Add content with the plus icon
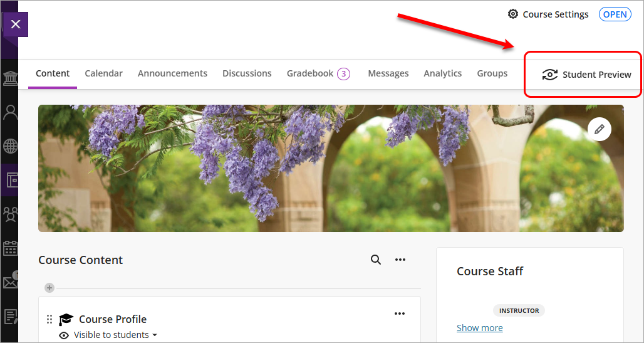 [x=49, y=288]
